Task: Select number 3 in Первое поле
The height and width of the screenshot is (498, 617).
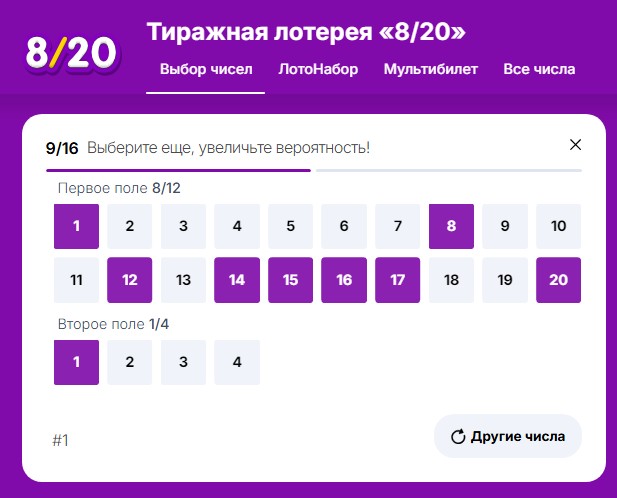Action: tap(183, 226)
